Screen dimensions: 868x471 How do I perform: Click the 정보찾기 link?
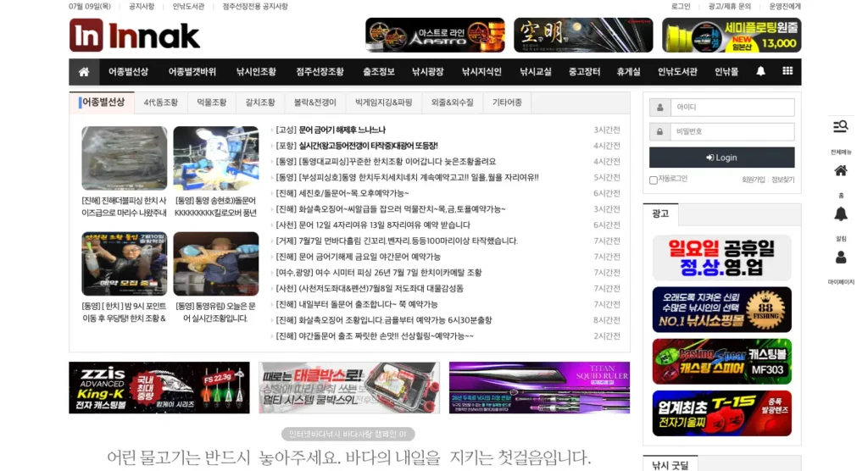pos(782,180)
